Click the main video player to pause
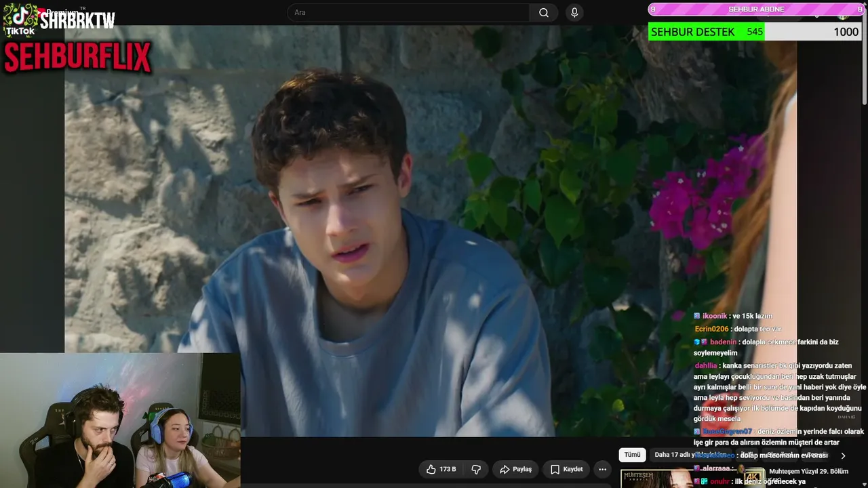Image resolution: width=868 pixels, height=488 pixels. tap(431, 230)
